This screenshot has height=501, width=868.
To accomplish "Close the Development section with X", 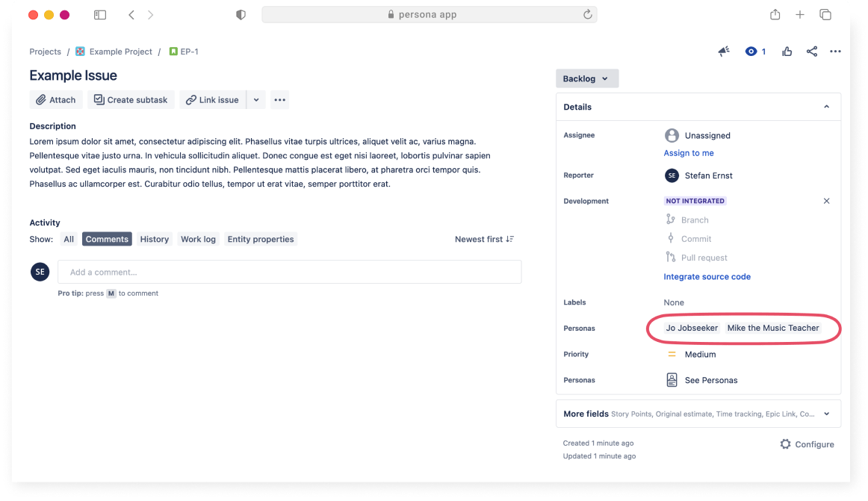I will (x=826, y=201).
